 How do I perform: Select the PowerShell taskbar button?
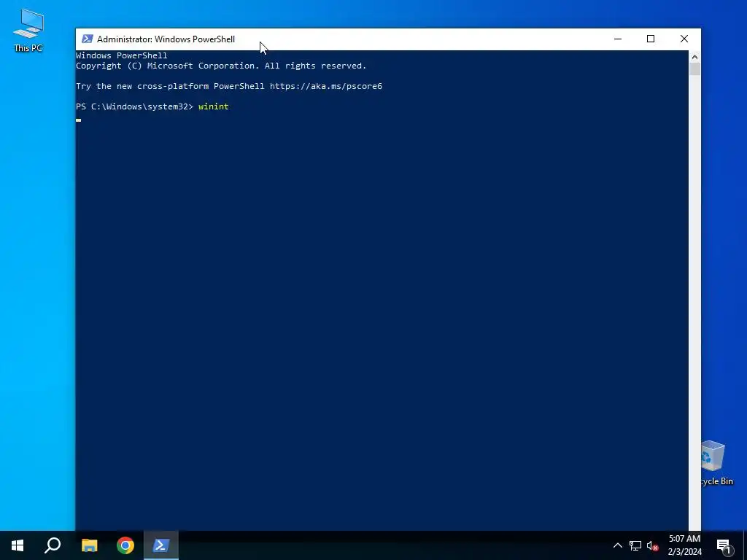(x=161, y=545)
